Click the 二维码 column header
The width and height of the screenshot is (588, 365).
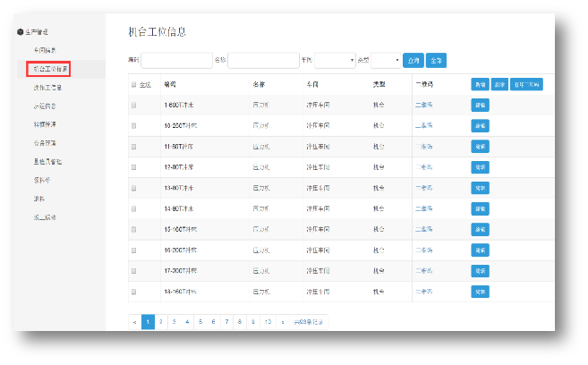[x=424, y=85]
